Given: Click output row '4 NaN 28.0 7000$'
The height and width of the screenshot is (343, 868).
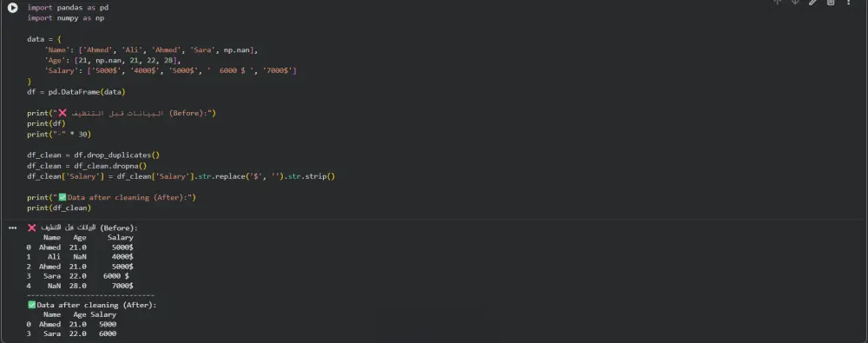Looking at the screenshot, I should tap(80, 286).
